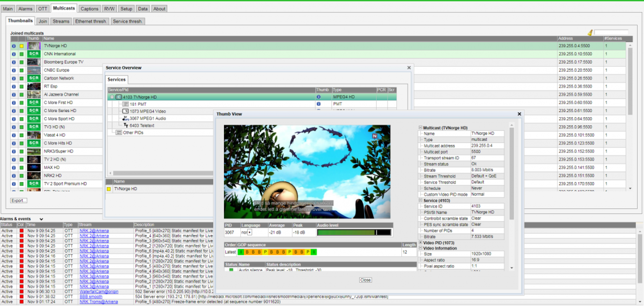Open the Ethernet thresh sub-tab
Screen dimensions: 644x306
point(91,21)
